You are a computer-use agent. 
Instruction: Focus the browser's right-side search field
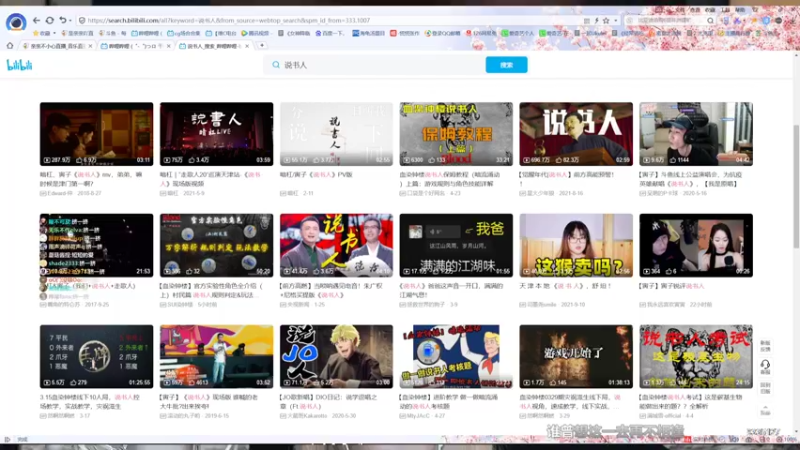668,20
